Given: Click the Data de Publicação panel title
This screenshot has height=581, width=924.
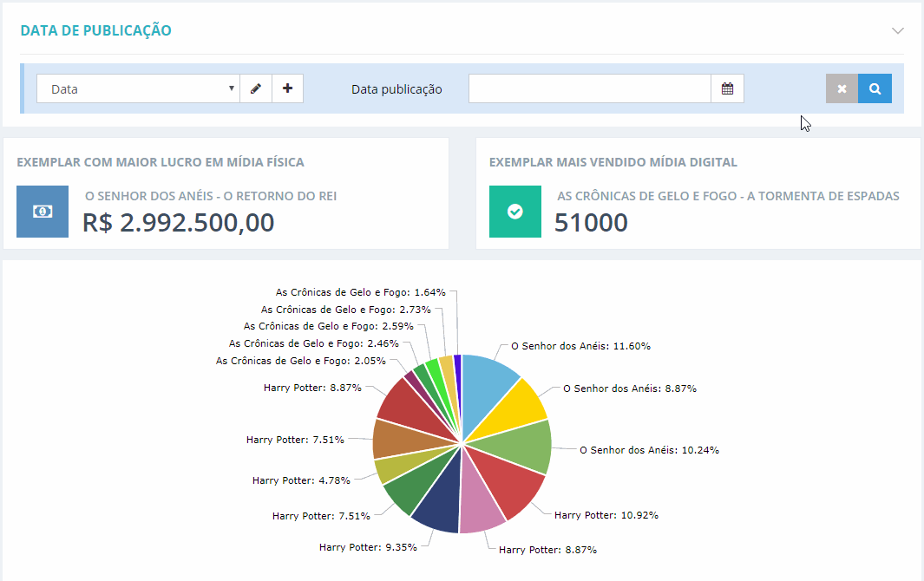Looking at the screenshot, I should pos(95,30).
